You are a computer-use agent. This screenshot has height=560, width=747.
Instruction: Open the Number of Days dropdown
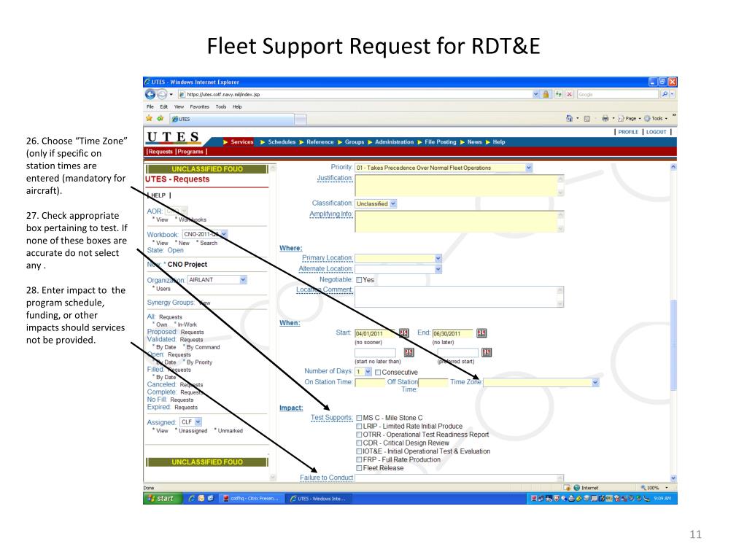pos(368,371)
